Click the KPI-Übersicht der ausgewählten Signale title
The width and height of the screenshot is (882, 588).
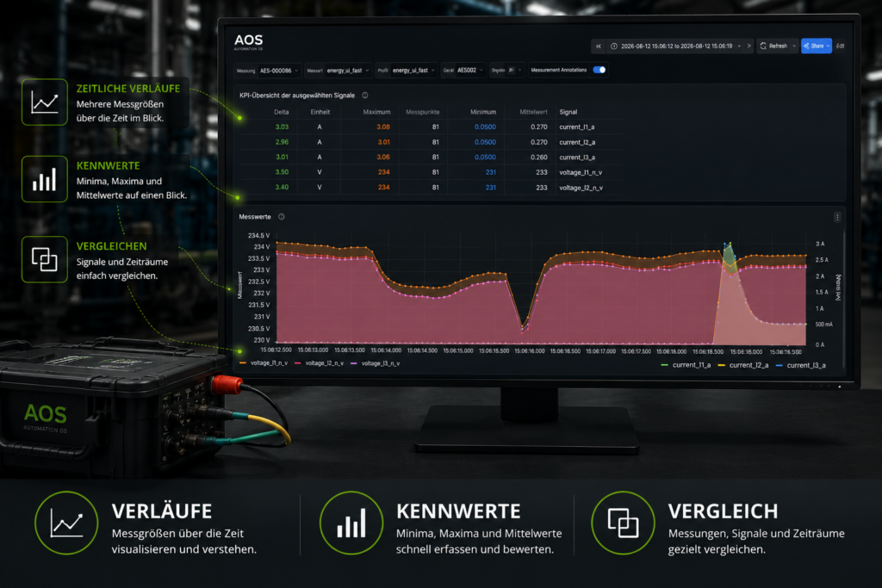297,96
